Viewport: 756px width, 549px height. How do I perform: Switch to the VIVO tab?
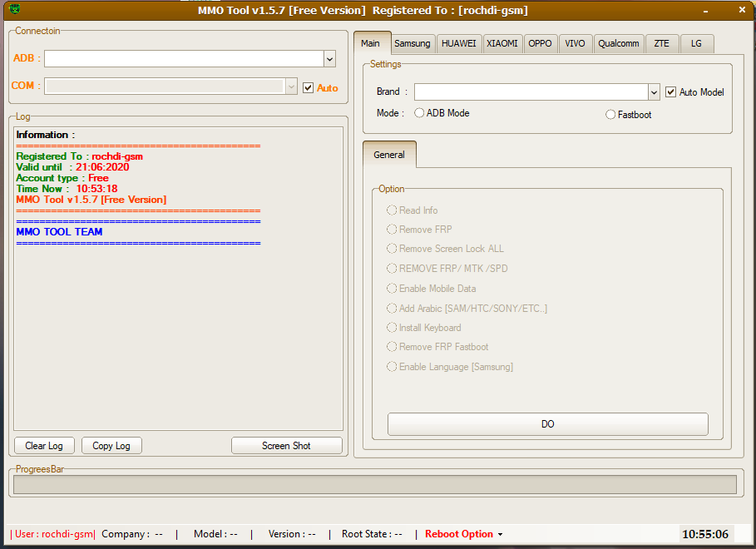pyautogui.click(x=576, y=43)
